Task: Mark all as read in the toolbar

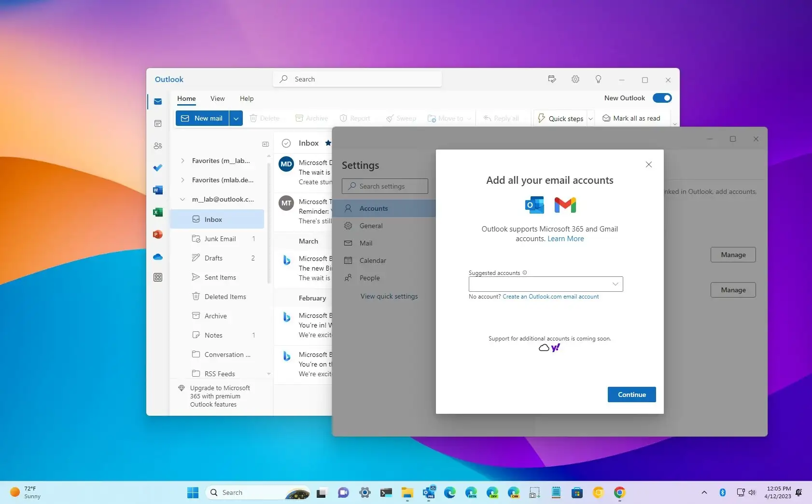Action: (631, 118)
